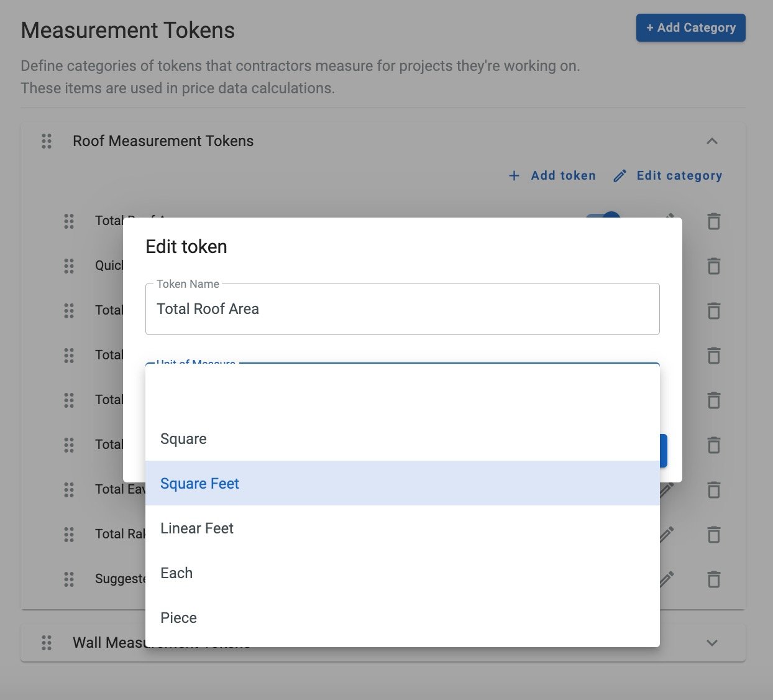Viewport: 773px width, 700px height.
Task: Select Each from the unit options
Action: [176, 573]
